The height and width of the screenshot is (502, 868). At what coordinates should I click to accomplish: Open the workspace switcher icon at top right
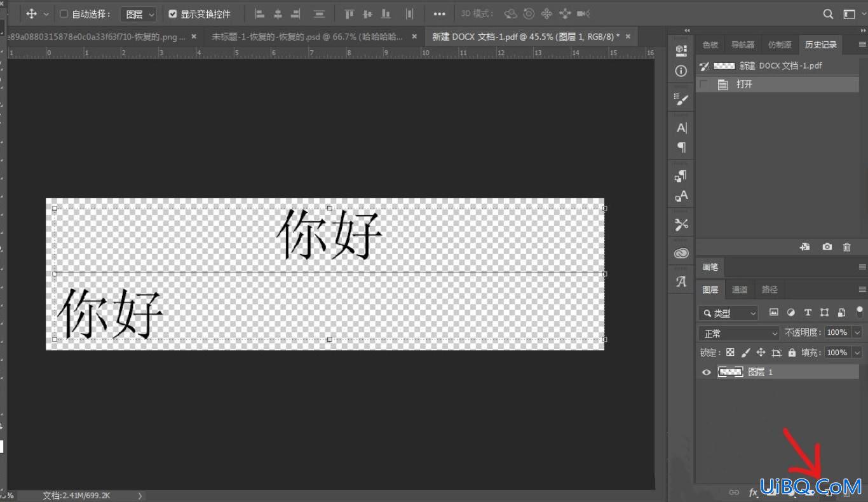tap(850, 14)
